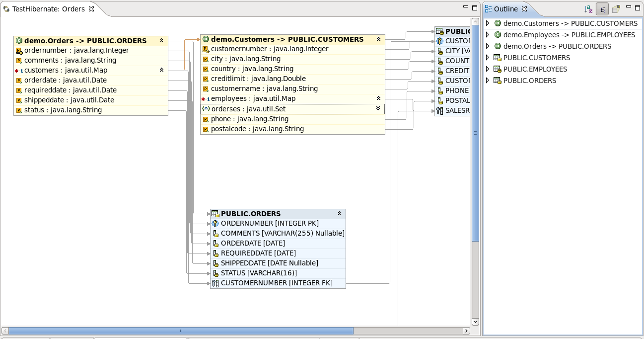Image resolution: width=644 pixels, height=339 pixels.
Task: Collapse the customers map property in Orders
Action: [161, 70]
